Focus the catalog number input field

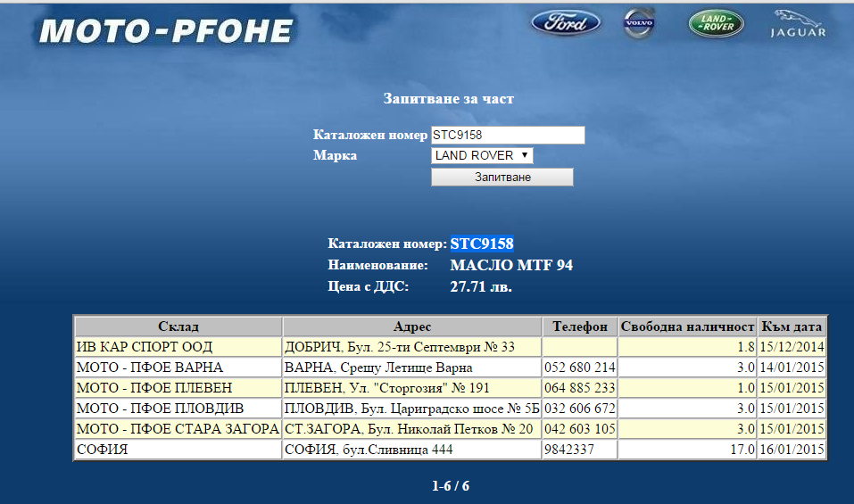click(508, 135)
